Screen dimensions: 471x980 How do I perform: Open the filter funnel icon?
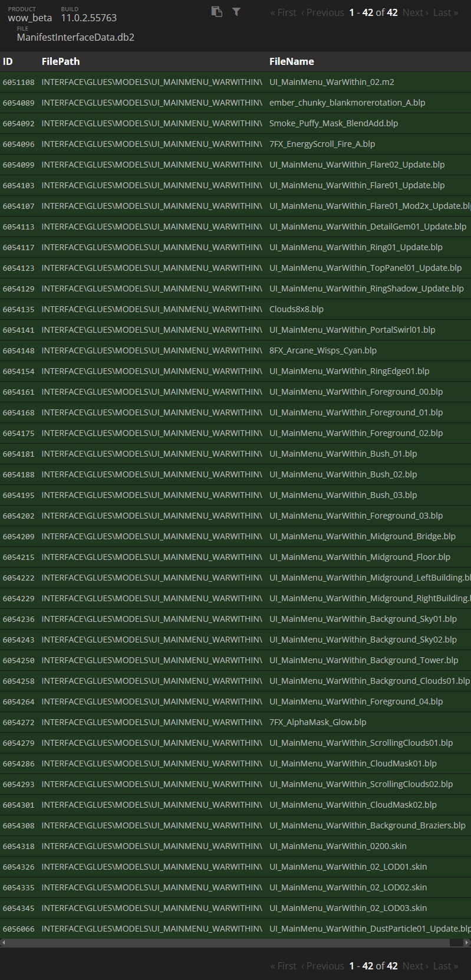click(236, 12)
